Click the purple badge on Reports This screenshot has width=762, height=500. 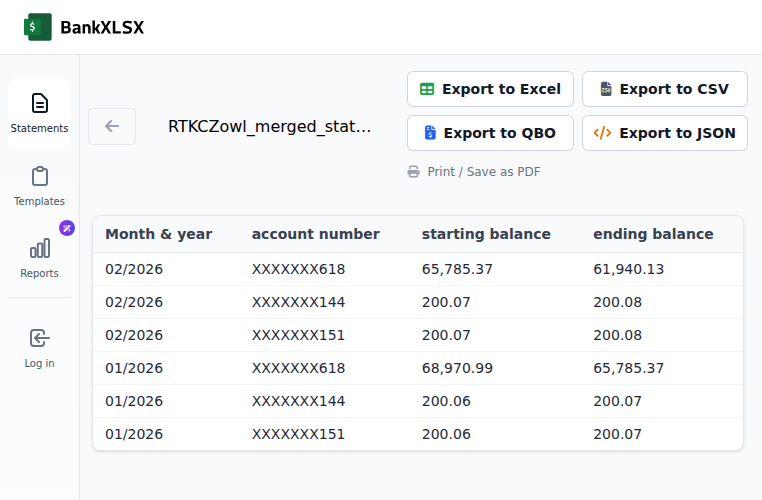pyautogui.click(x=67, y=228)
